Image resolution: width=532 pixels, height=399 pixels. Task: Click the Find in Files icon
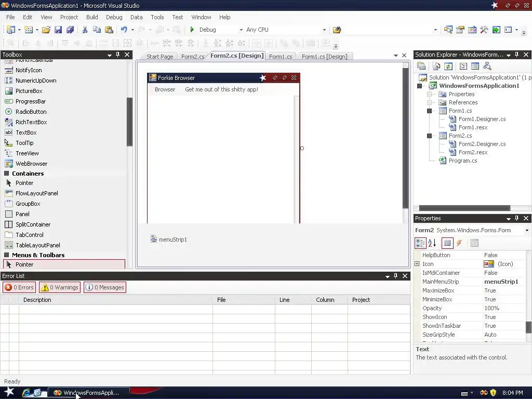[337, 30]
